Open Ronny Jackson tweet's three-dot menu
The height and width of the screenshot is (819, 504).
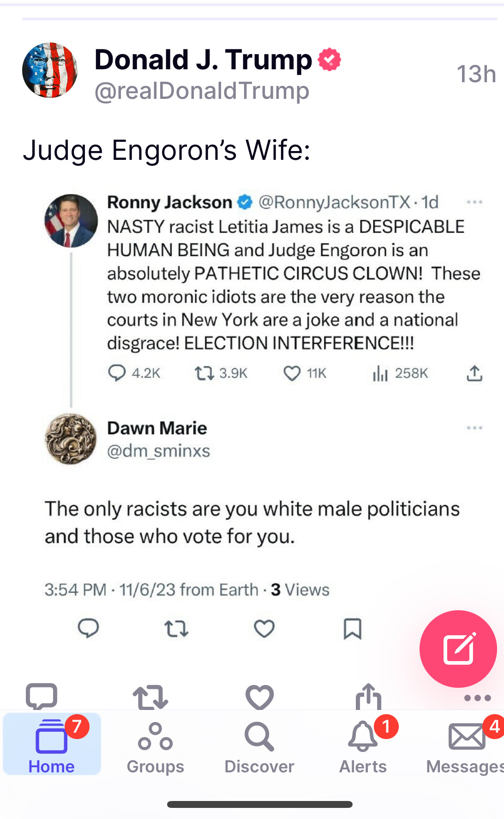(474, 202)
